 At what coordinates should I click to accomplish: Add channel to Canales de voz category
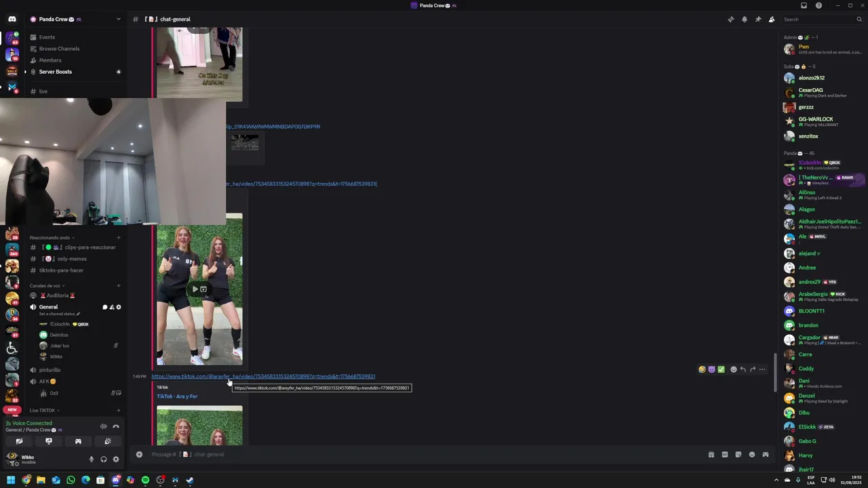[119, 286]
